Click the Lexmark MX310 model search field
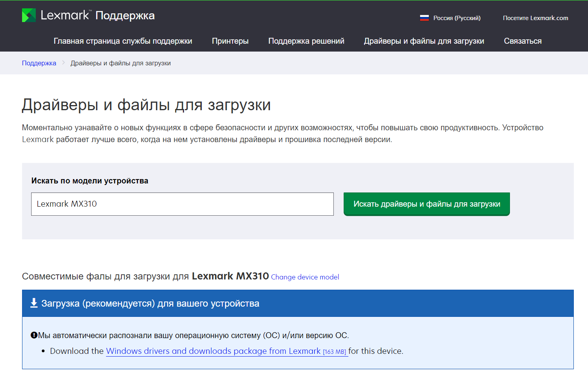 [182, 204]
